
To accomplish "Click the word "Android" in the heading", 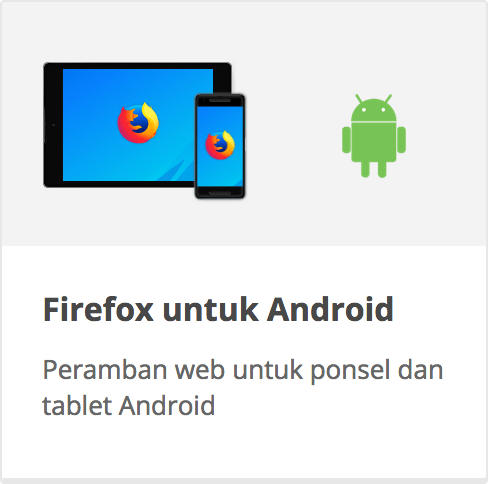I will pyautogui.click(x=330, y=310).
